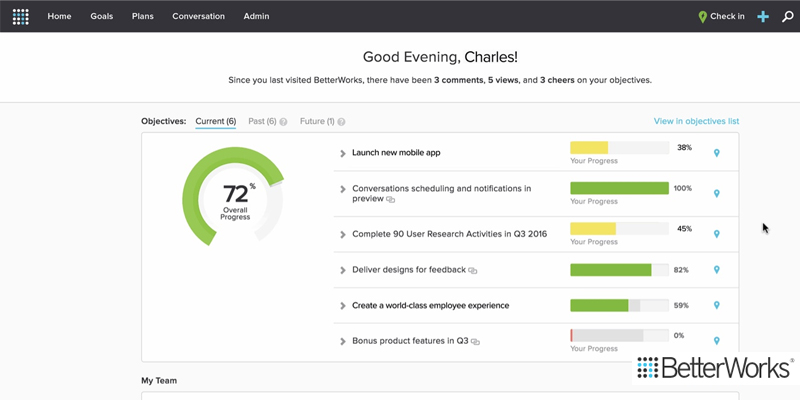Switch to the Past (6) objectives tab
Viewport: 800px width, 400px height.
(x=262, y=121)
